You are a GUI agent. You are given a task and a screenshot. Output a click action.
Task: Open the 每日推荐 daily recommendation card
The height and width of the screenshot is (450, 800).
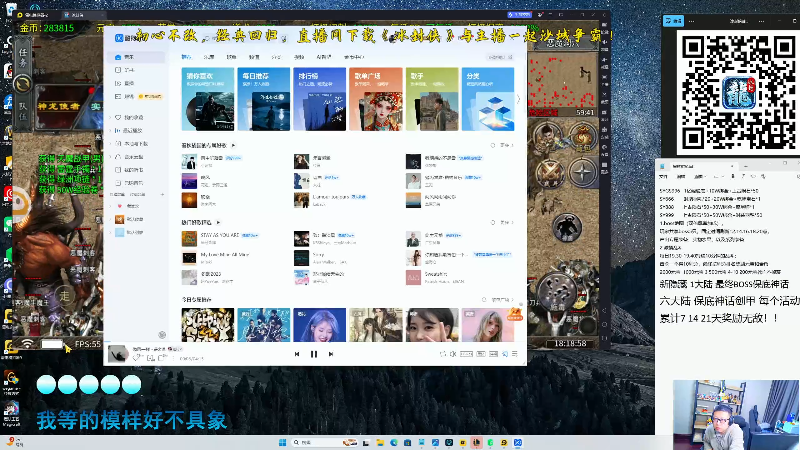click(264, 99)
